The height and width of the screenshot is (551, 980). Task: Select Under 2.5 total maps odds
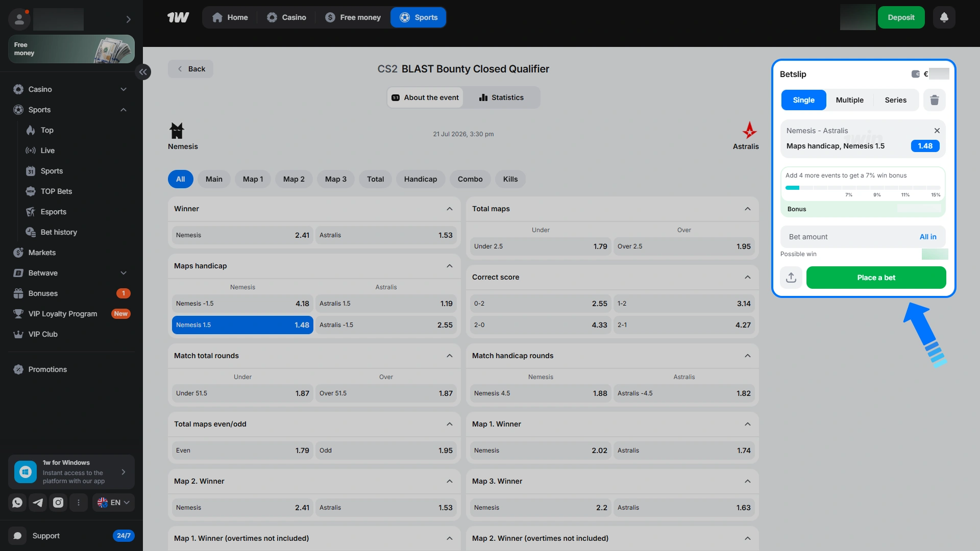(541, 246)
